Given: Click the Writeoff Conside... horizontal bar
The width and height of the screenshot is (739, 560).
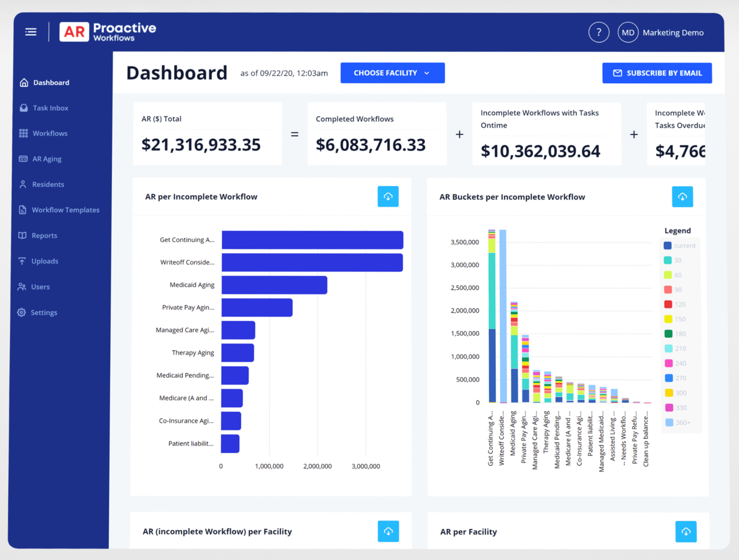Looking at the screenshot, I should pos(312,263).
